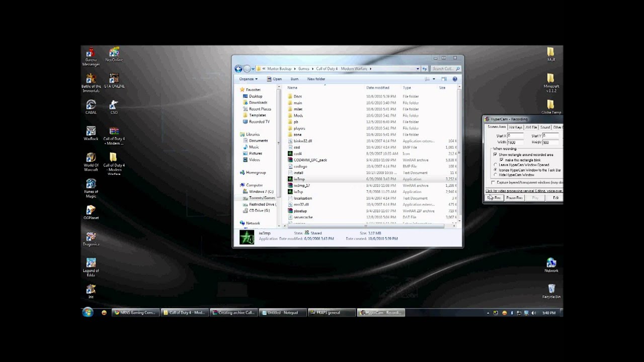Select Battle of the Immortals desktop icon

(x=91, y=83)
